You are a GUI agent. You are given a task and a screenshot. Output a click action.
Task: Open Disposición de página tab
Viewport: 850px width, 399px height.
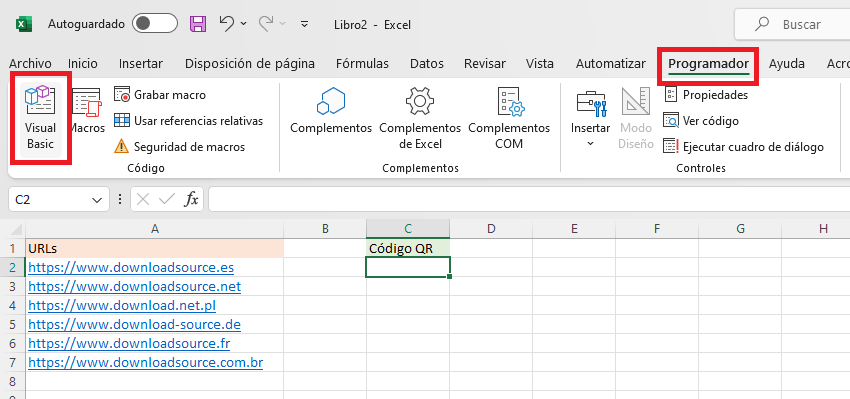(x=250, y=63)
